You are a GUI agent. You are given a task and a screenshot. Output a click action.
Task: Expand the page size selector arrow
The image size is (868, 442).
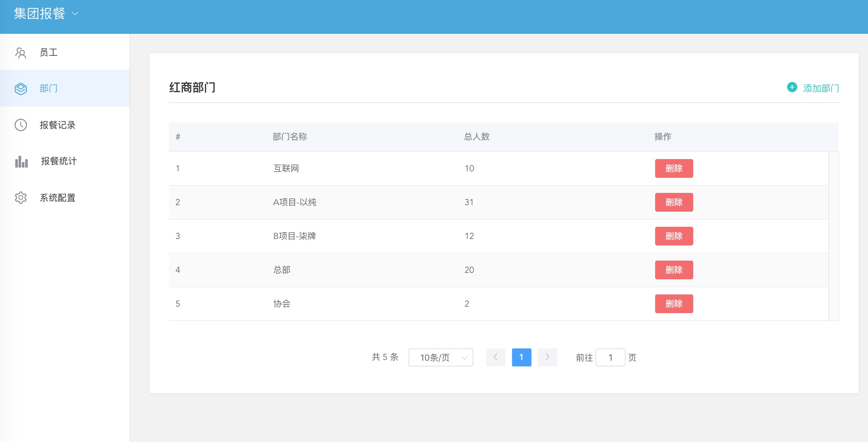(x=464, y=357)
